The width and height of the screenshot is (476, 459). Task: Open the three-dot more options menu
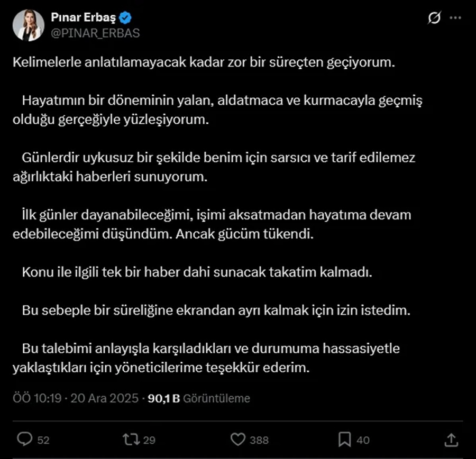click(x=455, y=18)
